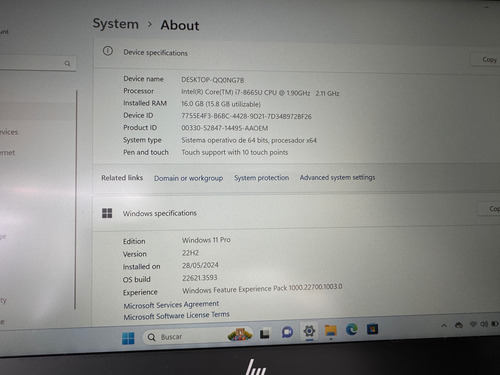Click the Settings gear taskbar icon
The image size is (500, 375).
pyautogui.click(x=309, y=331)
